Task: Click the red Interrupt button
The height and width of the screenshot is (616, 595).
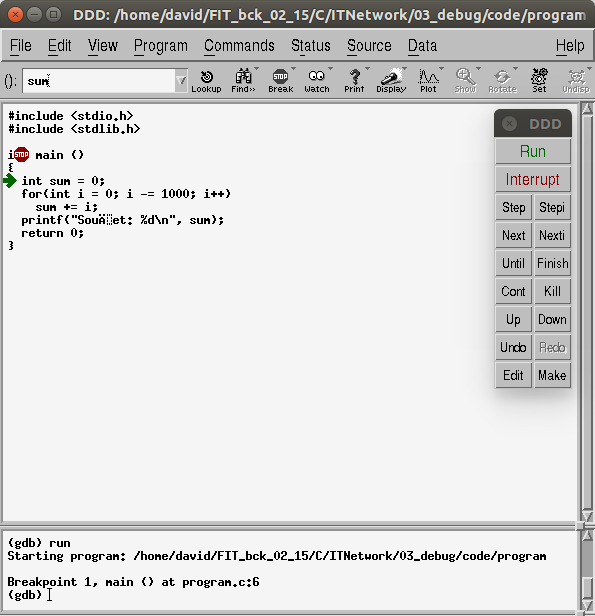Action: pos(533,179)
